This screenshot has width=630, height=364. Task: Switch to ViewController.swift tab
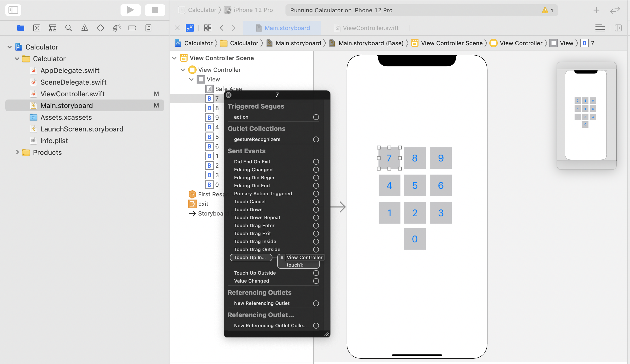(x=370, y=28)
